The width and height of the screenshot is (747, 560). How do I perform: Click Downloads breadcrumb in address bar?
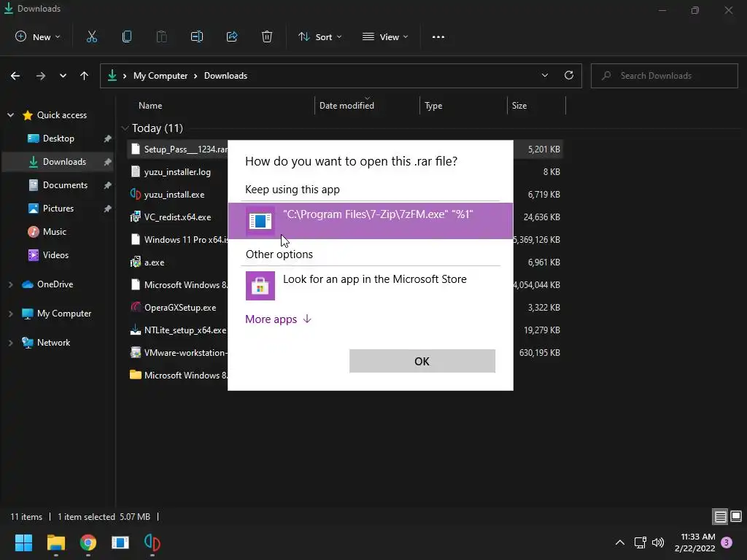pos(225,76)
